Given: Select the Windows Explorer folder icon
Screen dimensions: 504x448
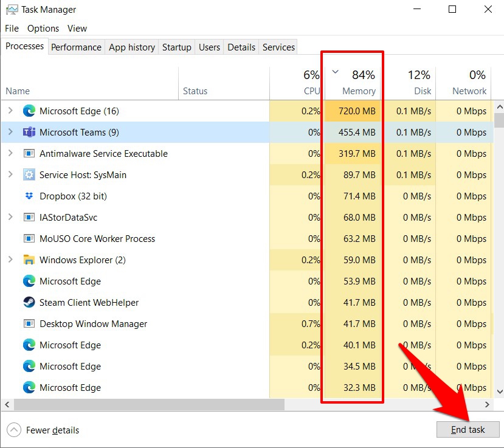Looking at the screenshot, I should (x=29, y=260).
